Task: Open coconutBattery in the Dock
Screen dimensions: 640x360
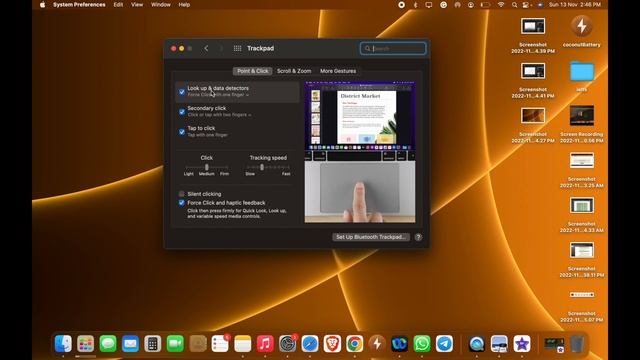Action: click(x=377, y=344)
